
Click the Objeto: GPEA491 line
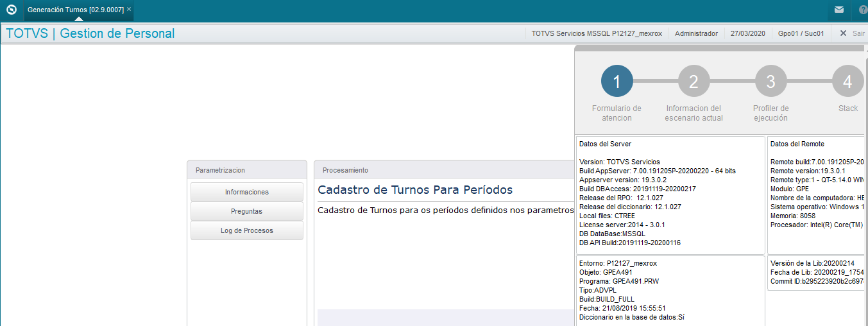(606, 272)
